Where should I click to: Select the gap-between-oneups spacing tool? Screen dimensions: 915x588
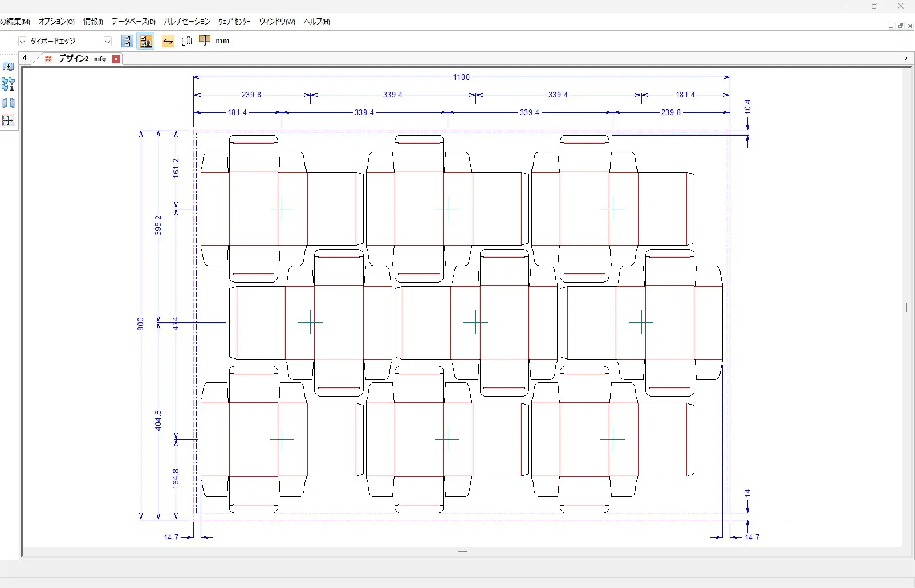click(x=8, y=103)
